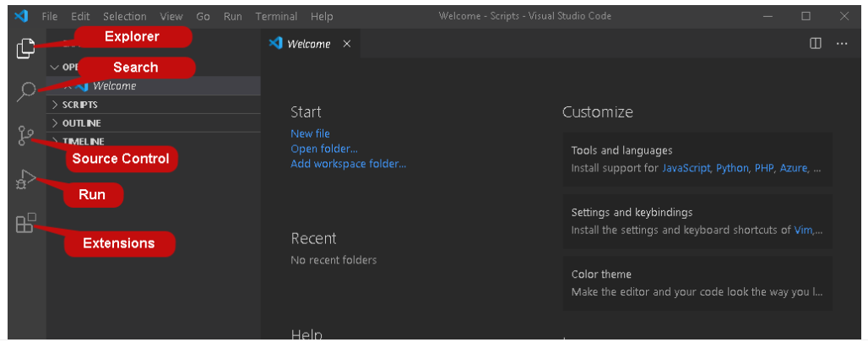Viewport: 868px width, 342px height.
Task: Open the Source Control branch icon
Action: click(25, 136)
